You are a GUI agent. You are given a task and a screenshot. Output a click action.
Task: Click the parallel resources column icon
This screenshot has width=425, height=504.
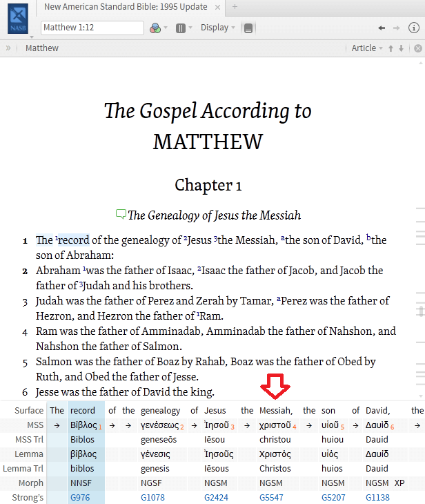181,28
